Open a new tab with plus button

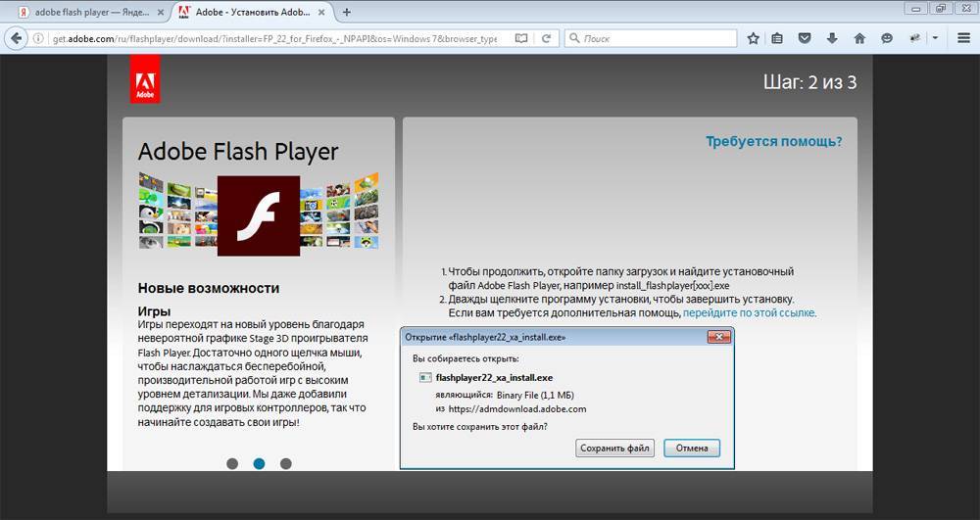tap(347, 12)
